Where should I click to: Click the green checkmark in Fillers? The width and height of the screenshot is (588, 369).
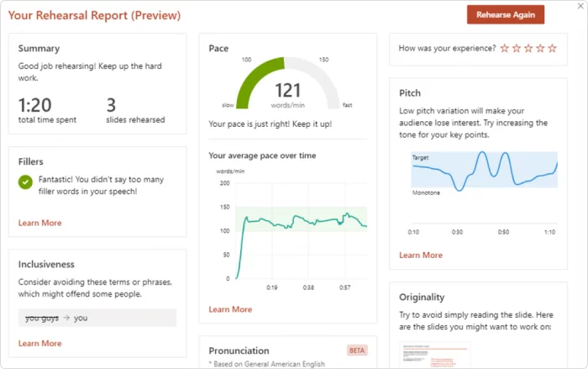tap(25, 181)
